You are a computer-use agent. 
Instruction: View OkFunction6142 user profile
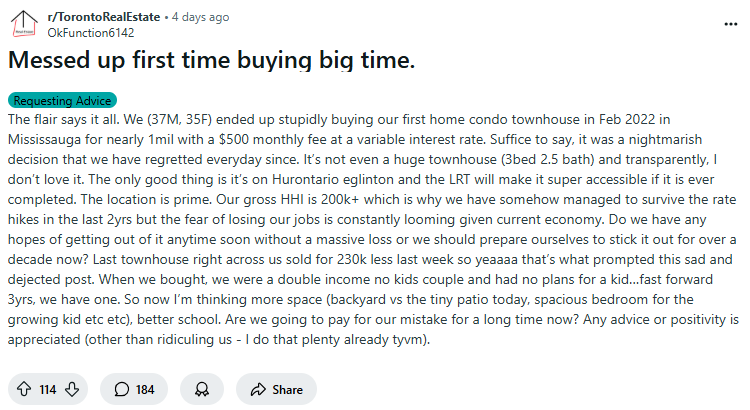(x=91, y=33)
